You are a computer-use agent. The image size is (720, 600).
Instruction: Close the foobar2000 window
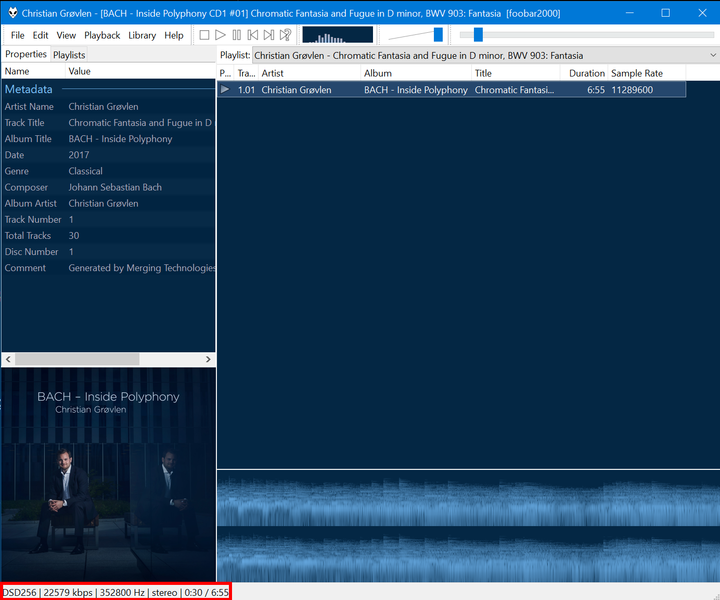tap(702, 13)
